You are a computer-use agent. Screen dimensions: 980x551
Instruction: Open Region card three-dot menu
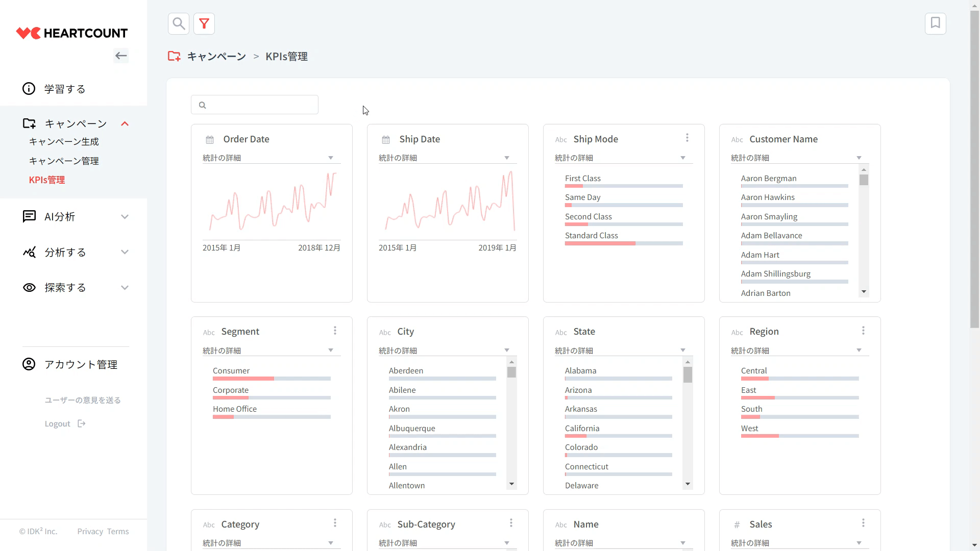(863, 331)
